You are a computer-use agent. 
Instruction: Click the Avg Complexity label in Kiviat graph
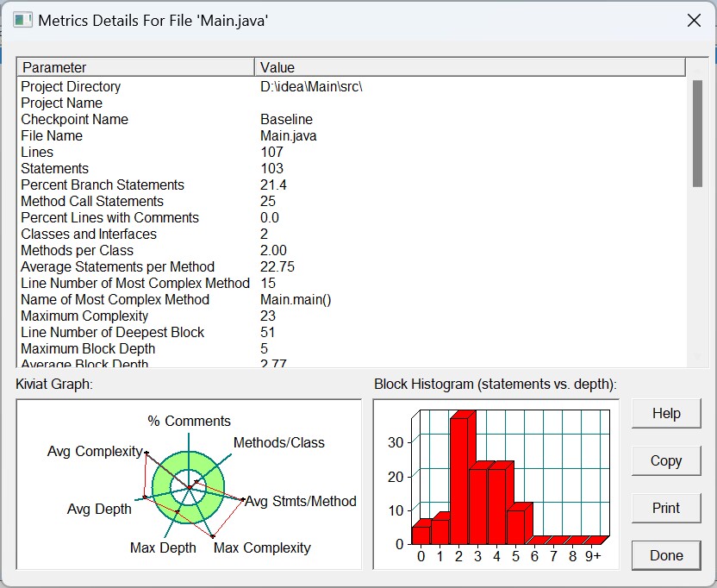pyautogui.click(x=95, y=451)
